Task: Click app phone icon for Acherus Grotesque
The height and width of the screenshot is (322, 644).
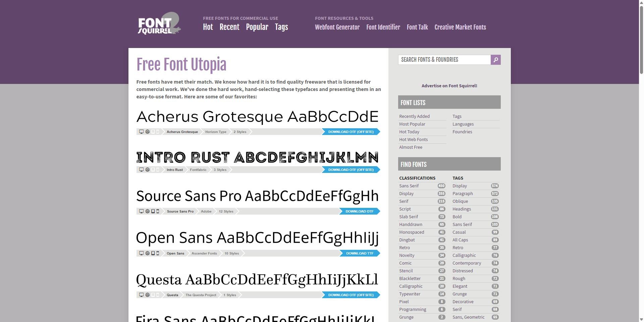Action: pyautogui.click(x=158, y=132)
